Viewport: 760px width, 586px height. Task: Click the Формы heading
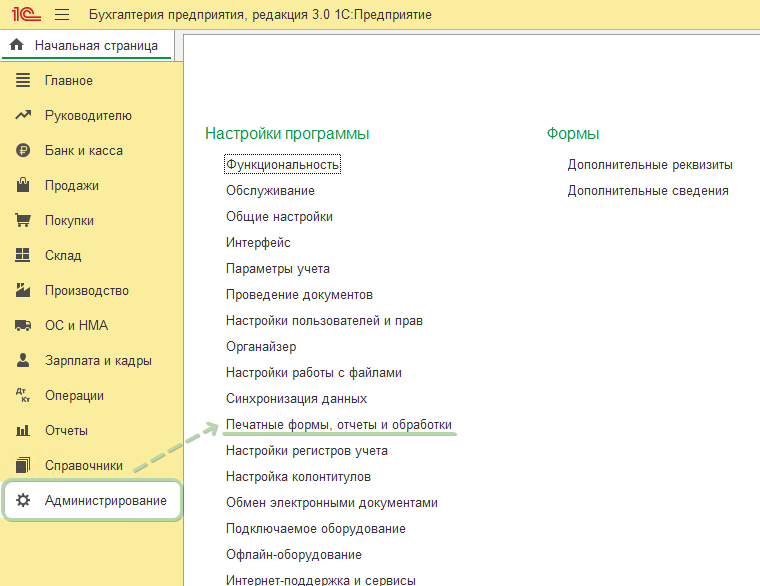(x=573, y=134)
